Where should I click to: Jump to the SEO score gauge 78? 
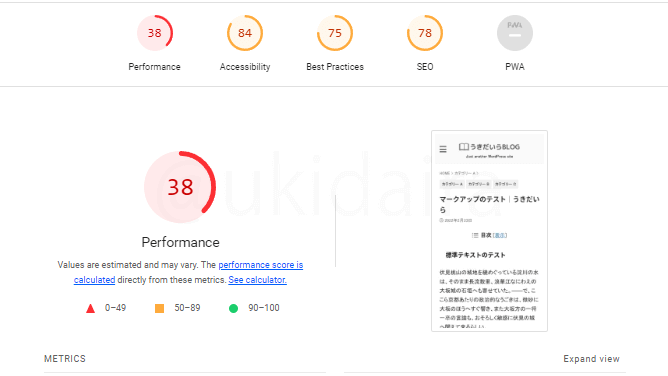coord(425,33)
